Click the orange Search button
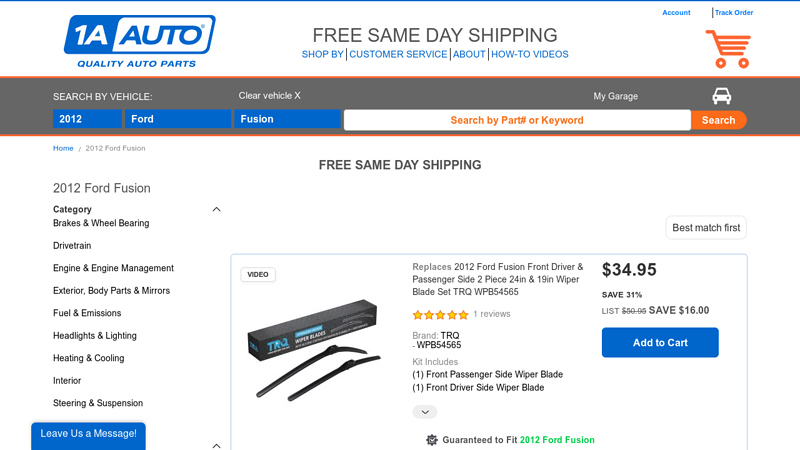Viewport: 800px width, 450px height. (718, 120)
